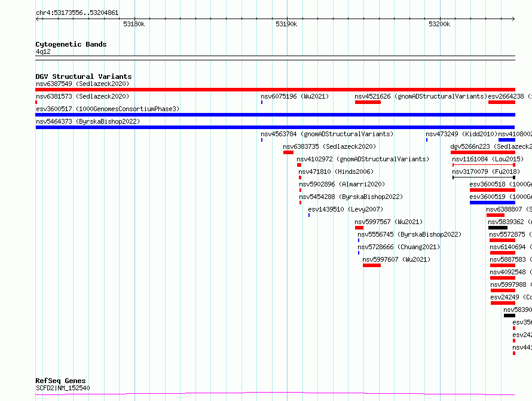
Task: Select the red bar under nsv6383735
Action: [288, 152]
